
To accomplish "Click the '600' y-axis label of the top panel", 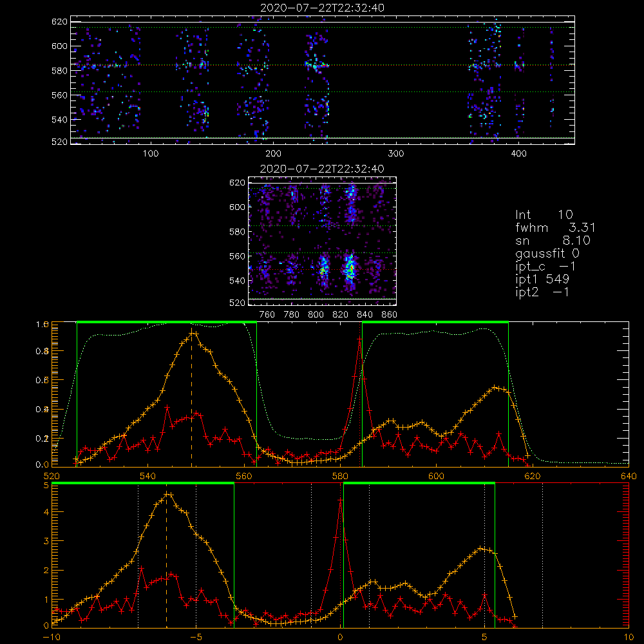I will pyautogui.click(x=59, y=46).
